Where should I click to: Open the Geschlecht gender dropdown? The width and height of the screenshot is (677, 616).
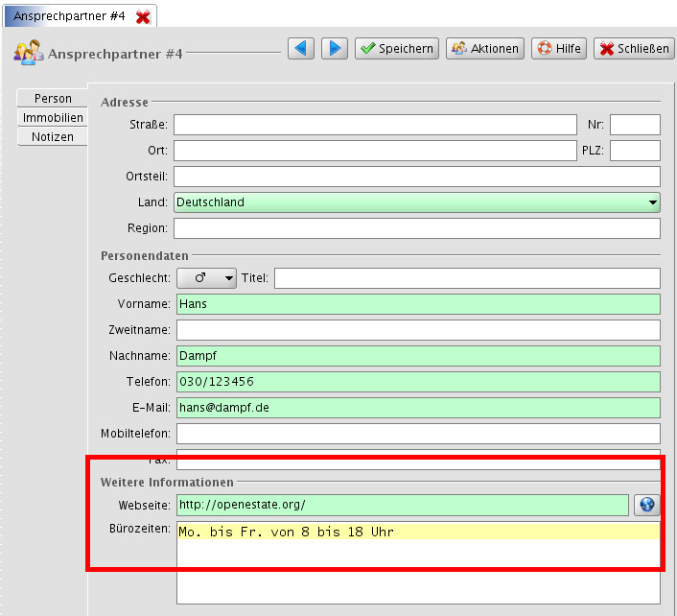coord(206,278)
